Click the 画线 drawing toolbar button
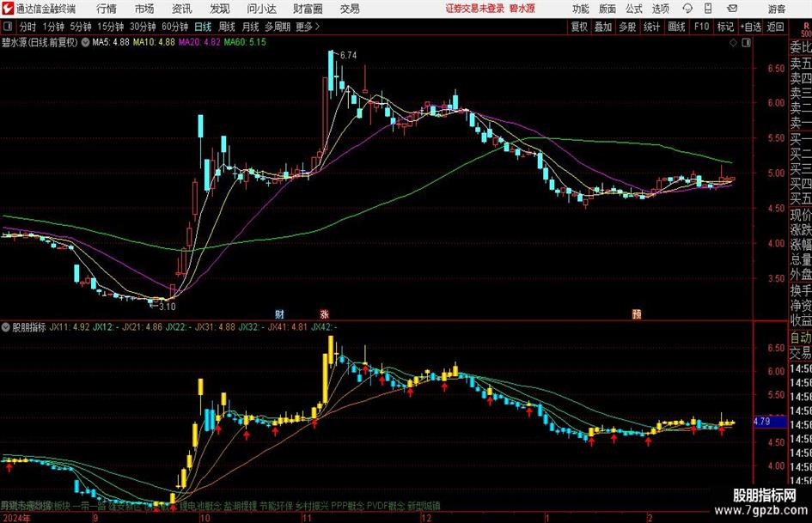Screen dimensions: 812x523 676,27
